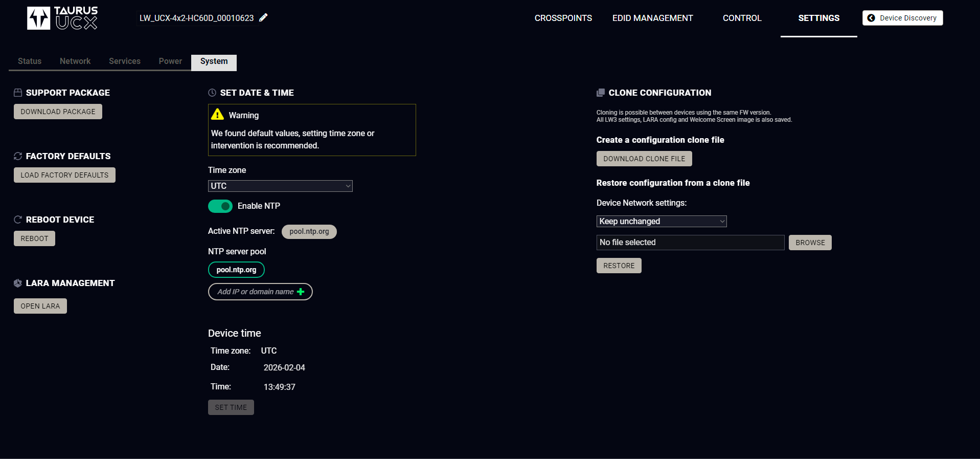The image size is (980, 459).
Task: Click the Taurus UCX logo
Action: pos(62,18)
